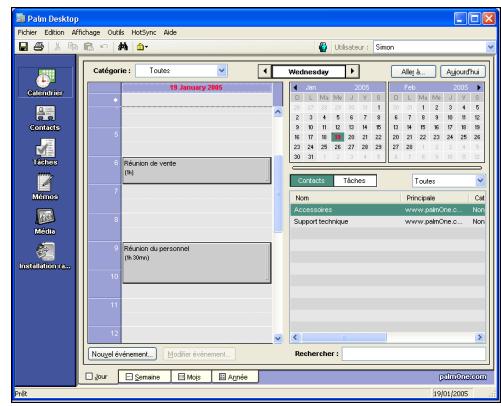Switch to Mois view tab

coord(191,377)
